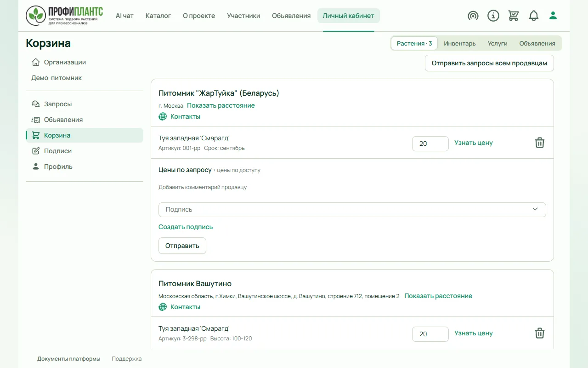Viewport: 588px width, 368px height.
Task: Delete ЖарТуйка item with trash icon
Action: pos(540,143)
